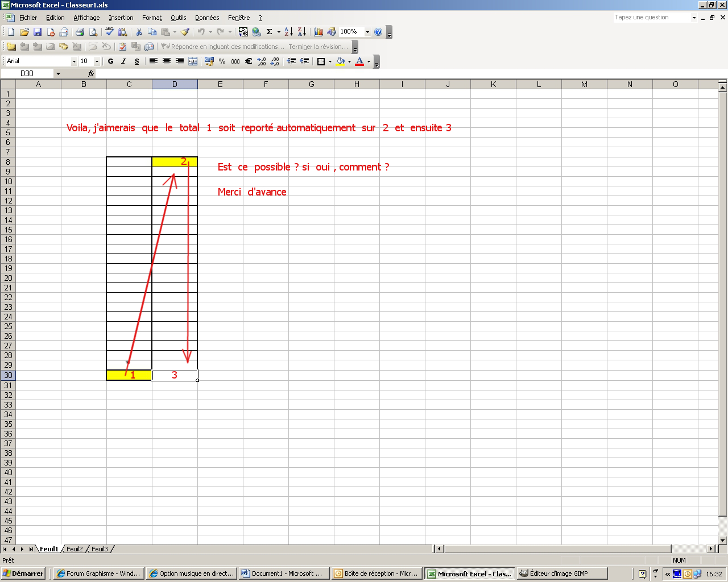The width and height of the screenshot is (728, 582).
Task: Sort ascending A to Z
Action: (x=288, y=32)
